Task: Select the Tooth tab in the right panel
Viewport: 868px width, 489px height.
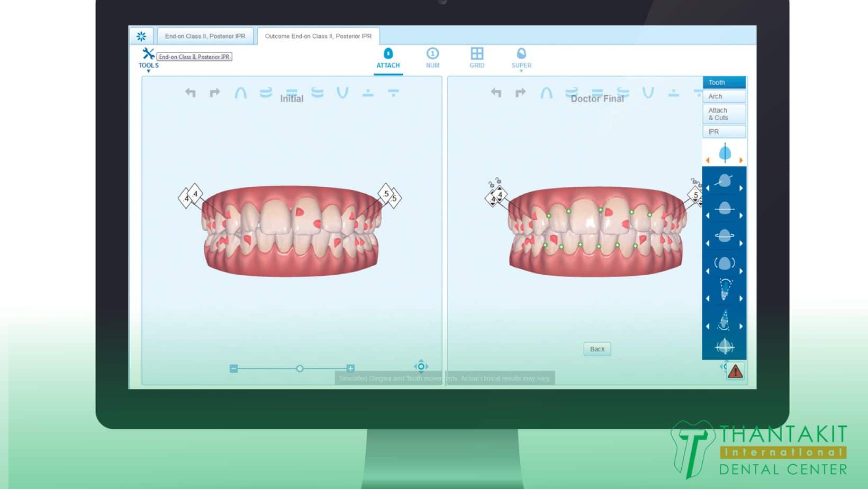Action: coord(724,82)
